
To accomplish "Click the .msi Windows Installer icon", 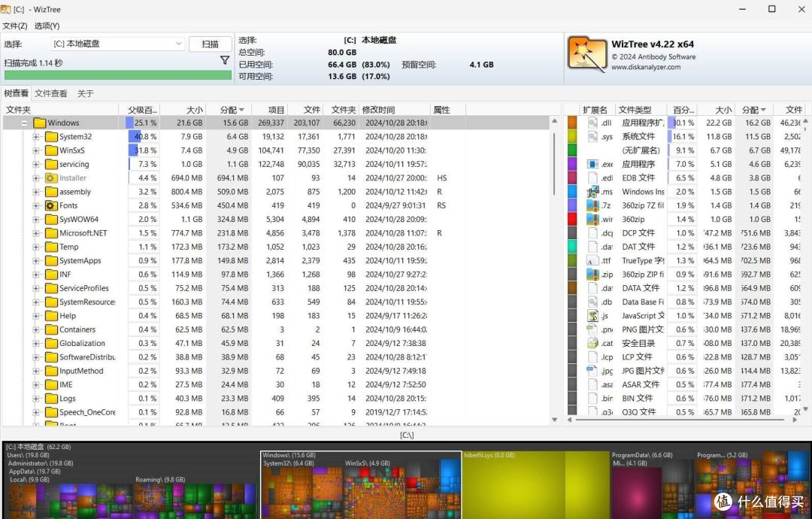I will [593, 192].
